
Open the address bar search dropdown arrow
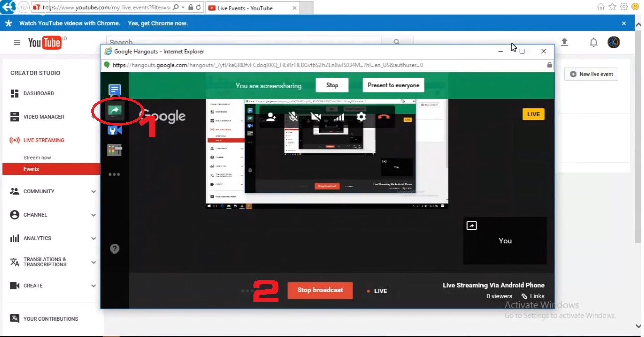coord(183,8)
